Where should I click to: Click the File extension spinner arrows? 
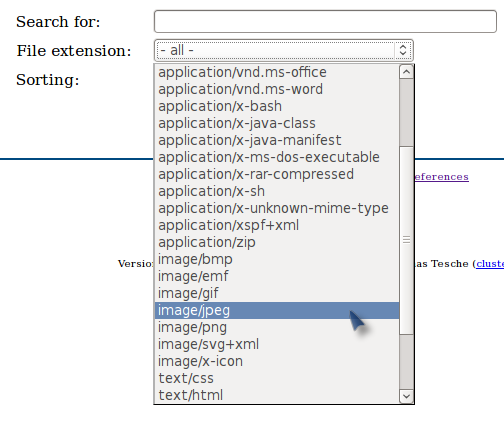point(403,50)
